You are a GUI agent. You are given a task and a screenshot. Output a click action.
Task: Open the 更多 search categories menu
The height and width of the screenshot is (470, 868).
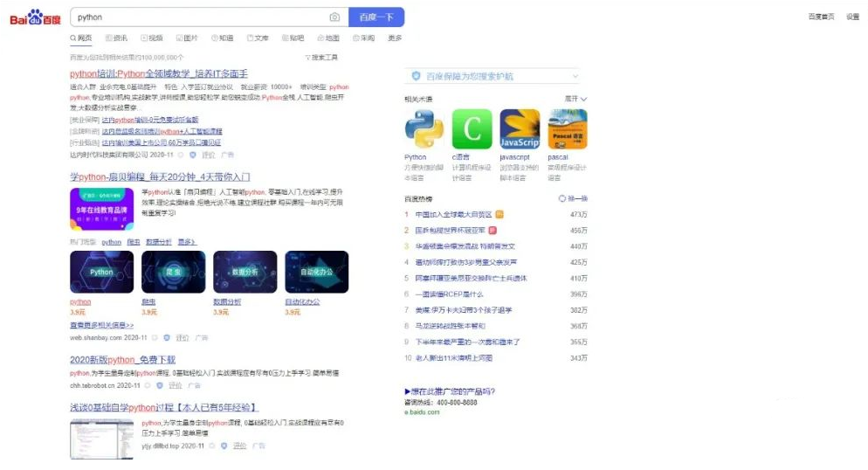pyautogui.click(x=395, y=38)
